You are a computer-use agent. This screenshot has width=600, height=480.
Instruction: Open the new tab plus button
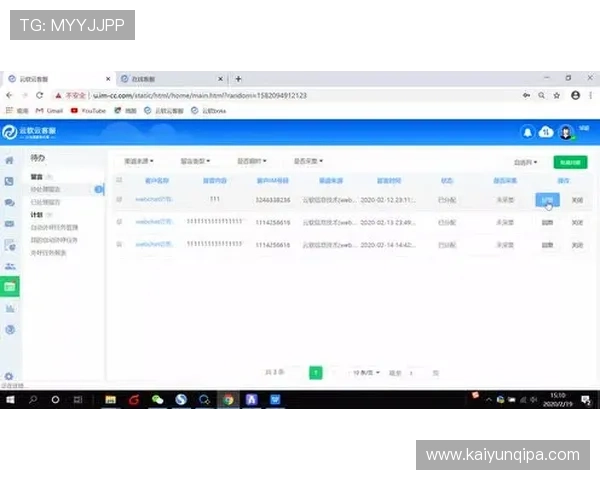pos(238,79)
